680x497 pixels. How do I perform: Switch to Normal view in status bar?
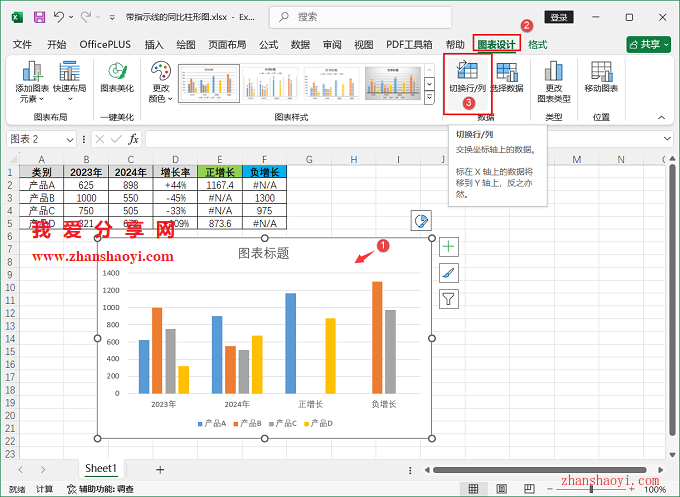474,489
